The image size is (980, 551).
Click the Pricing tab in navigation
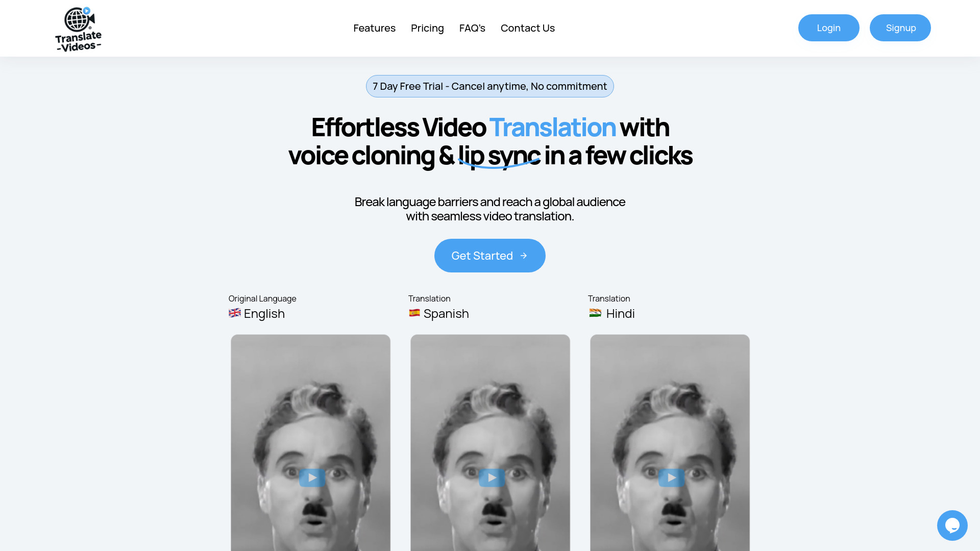427,28
